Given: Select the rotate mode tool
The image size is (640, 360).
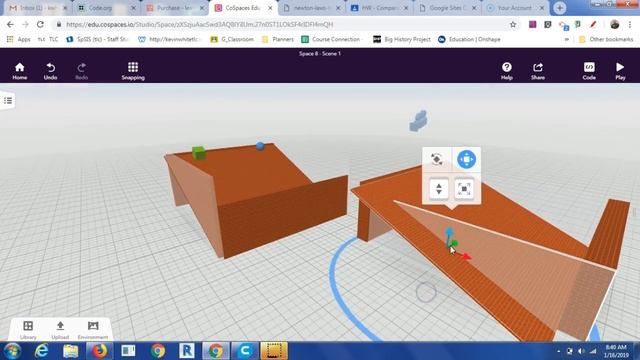Looking at the screenshot, I should [437, 159].
